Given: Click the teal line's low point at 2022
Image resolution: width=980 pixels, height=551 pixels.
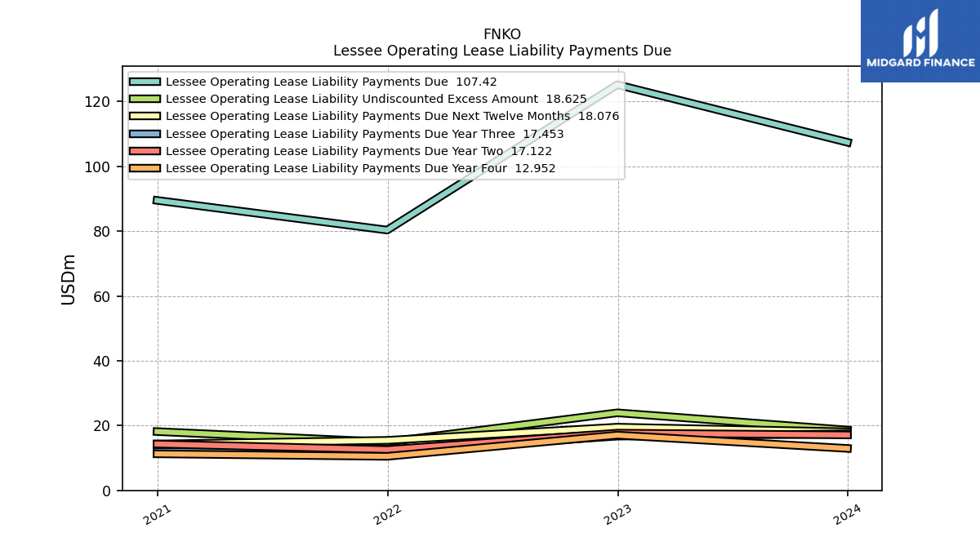Looking at the screenshot, I should click(387, 229).
